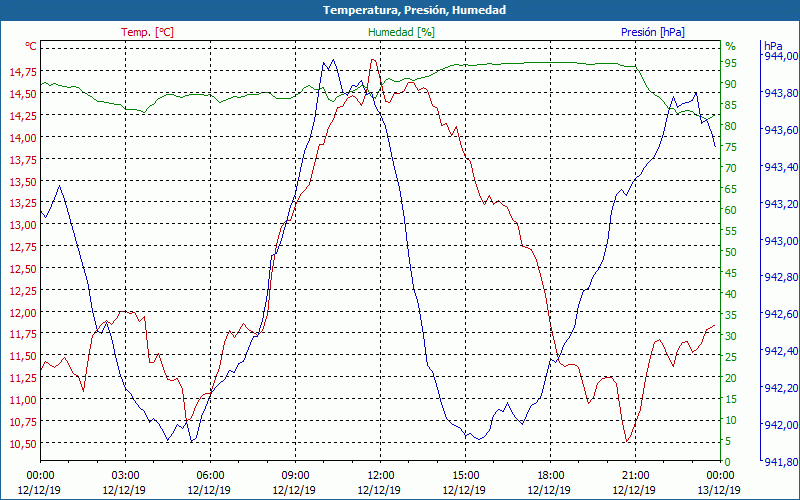Select the green 'Humedad [%]' legend label
The image size is (800, 500).
pos(402,32)
